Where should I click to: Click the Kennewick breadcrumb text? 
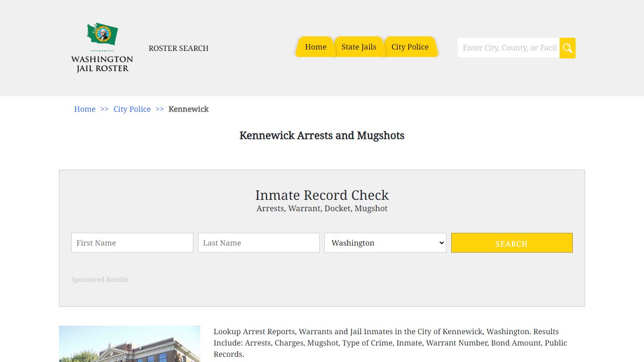189,109
